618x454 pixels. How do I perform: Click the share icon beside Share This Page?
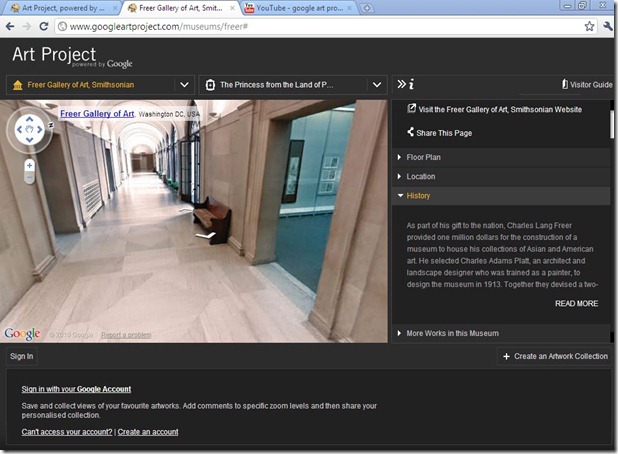point(411,132)
